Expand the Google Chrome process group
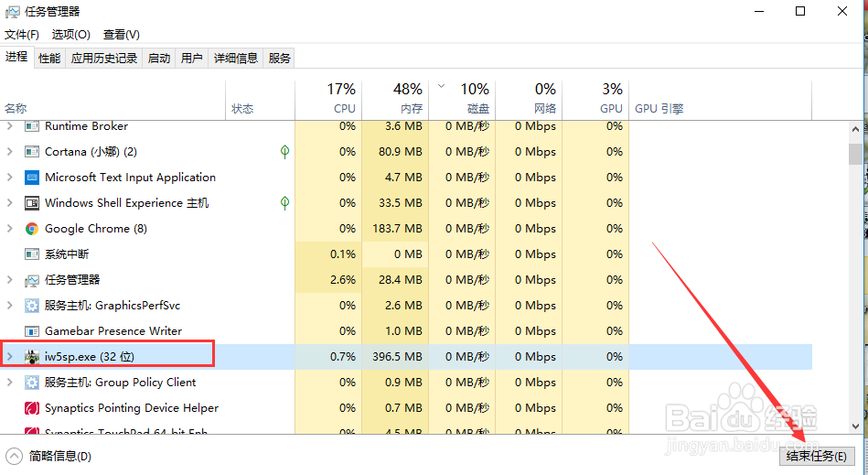 tap(10, 229)
